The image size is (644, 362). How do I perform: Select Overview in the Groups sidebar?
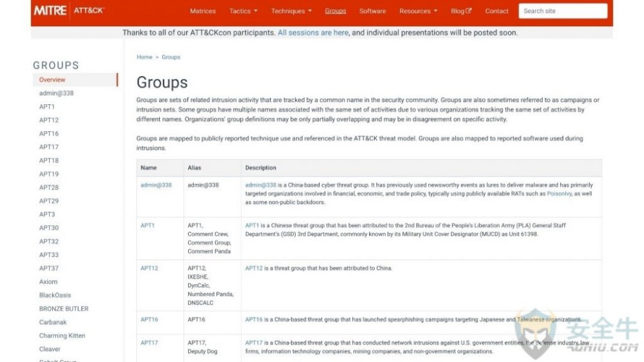75,80
